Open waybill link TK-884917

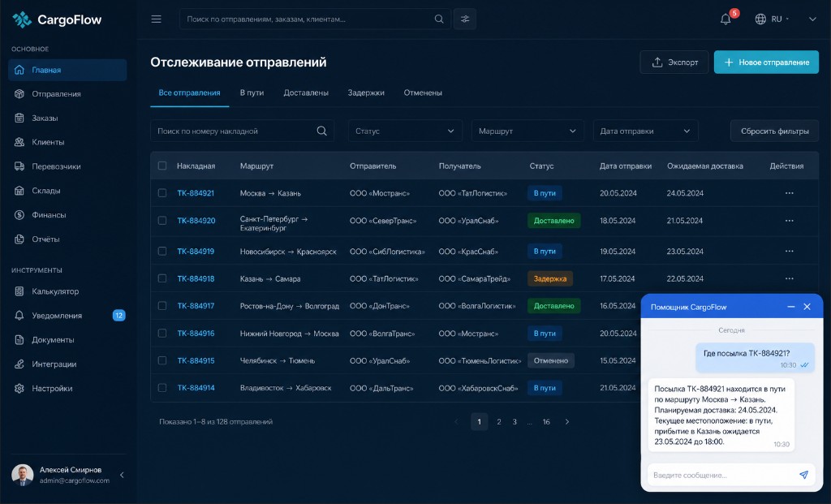196,306
